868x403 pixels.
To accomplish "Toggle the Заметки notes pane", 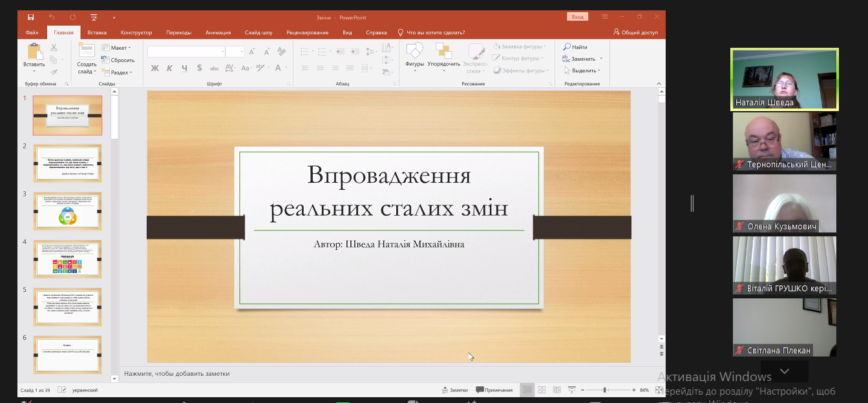I will click(x=455, y=390).
